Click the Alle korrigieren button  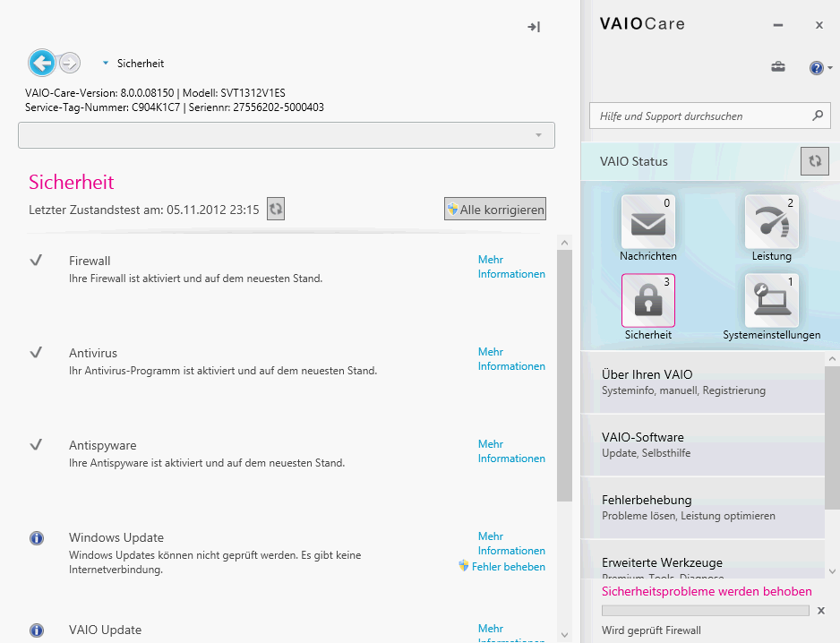coord(495,209)
